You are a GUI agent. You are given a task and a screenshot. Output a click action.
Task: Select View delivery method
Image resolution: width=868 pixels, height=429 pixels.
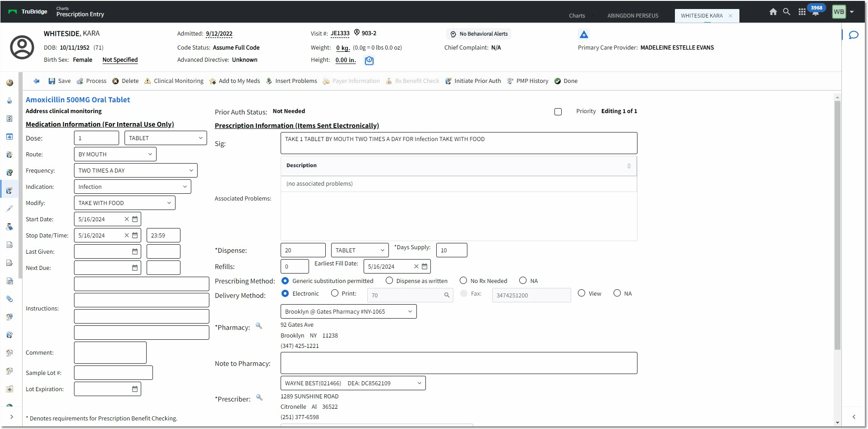pos(582,293)
